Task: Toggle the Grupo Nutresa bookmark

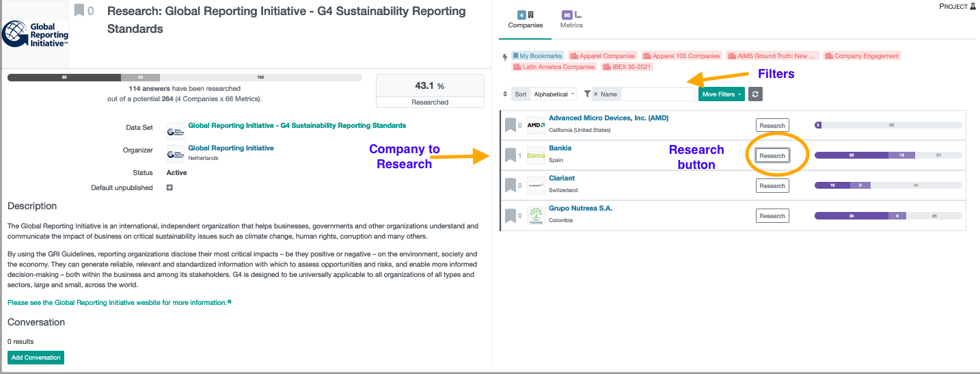Action: tap(510, 215)
